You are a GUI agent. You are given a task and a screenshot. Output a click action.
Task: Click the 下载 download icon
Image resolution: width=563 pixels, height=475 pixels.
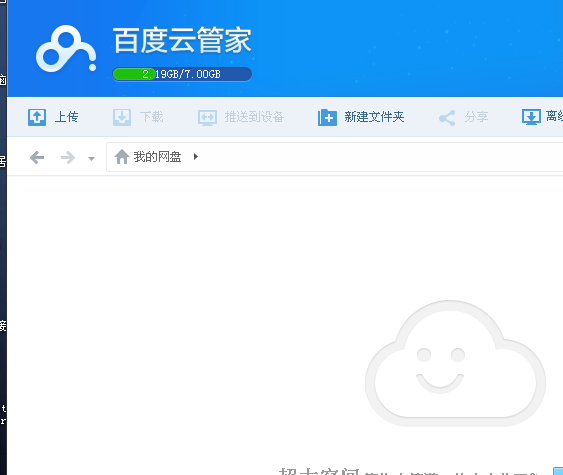(122, 117)
